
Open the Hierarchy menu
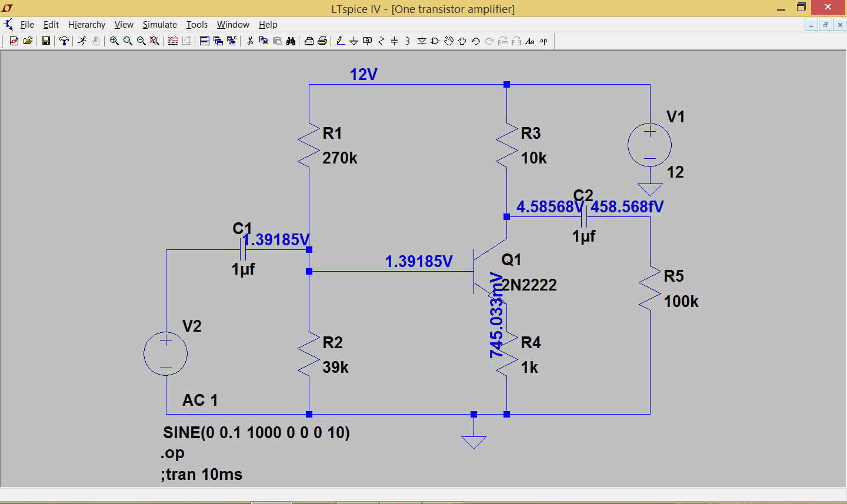[86, 25]
